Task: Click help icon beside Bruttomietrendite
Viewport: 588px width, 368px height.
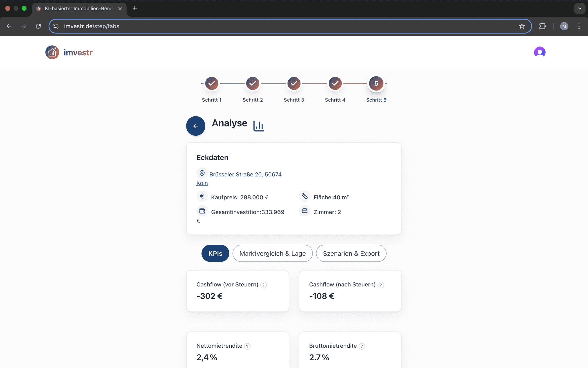Action: (x=362, y=346)
